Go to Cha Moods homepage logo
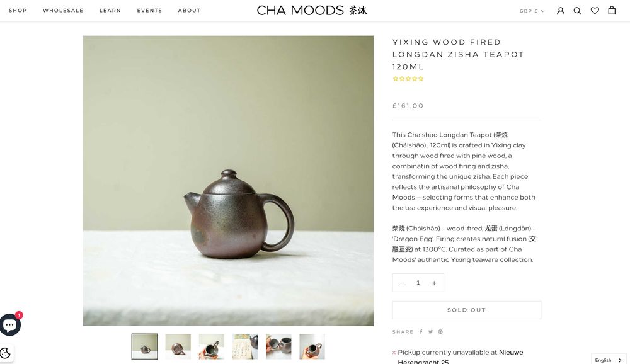This screenshot has width=630, height=364. pyautogui.click(x=312, y=11)
